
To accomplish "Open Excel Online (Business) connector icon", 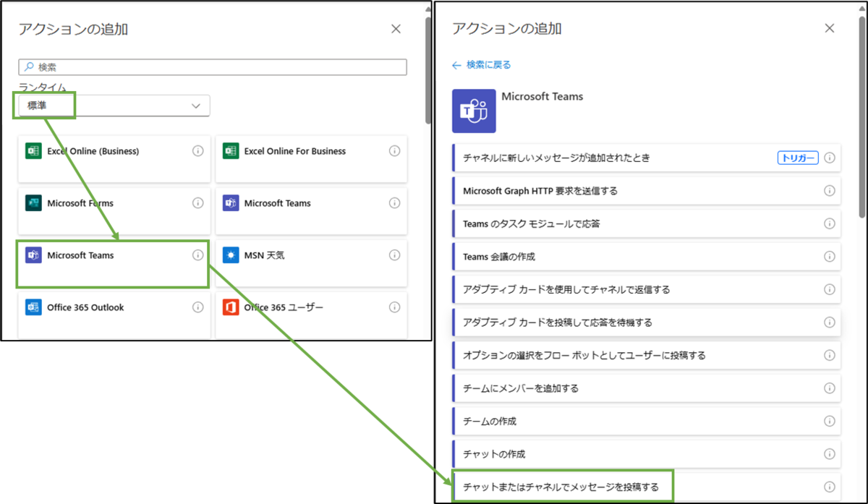I will pyautogui.click(x=33, y=151).
